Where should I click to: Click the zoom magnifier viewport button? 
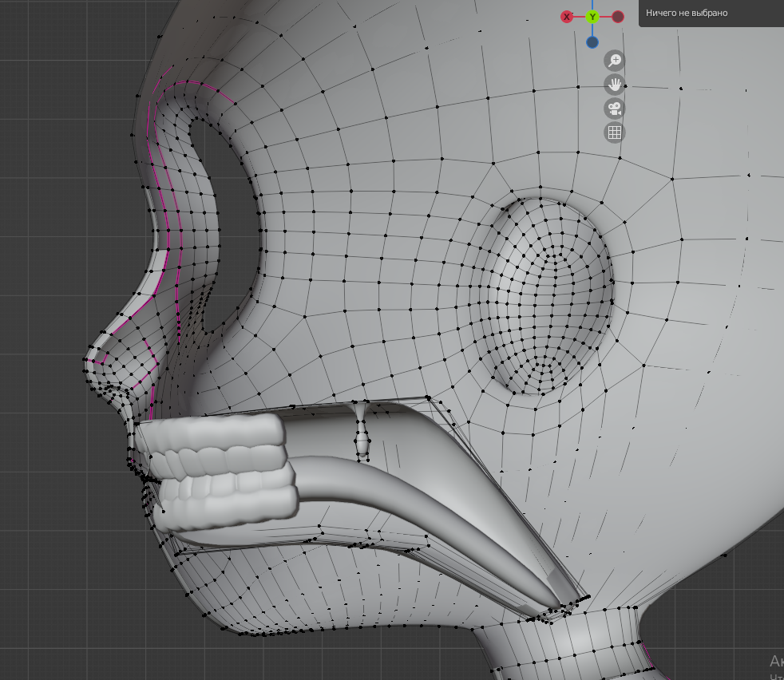(x=614, y=60)
